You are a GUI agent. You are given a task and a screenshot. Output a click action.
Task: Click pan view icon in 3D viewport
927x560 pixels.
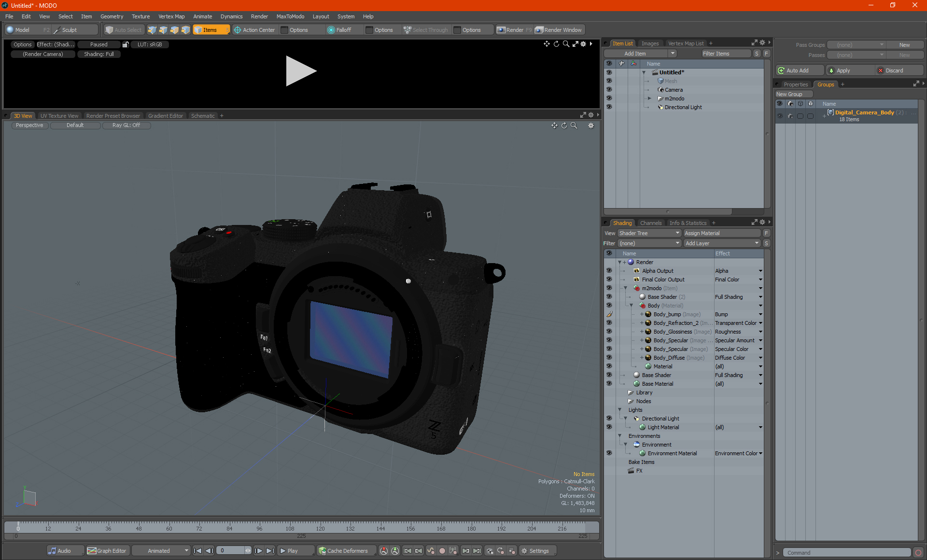point(554,126)
